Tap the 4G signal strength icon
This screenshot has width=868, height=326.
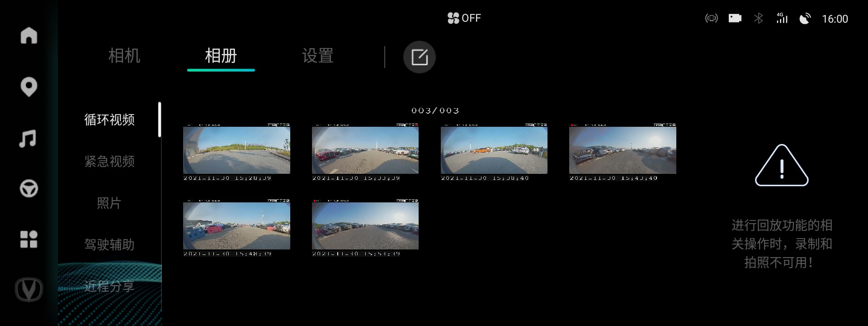pos(782,18)
